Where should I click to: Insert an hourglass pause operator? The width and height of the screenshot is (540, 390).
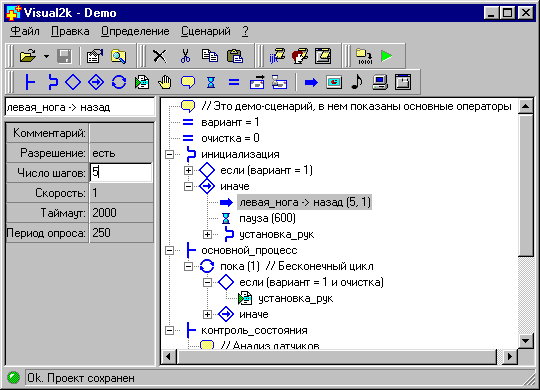tap(211, 82)
